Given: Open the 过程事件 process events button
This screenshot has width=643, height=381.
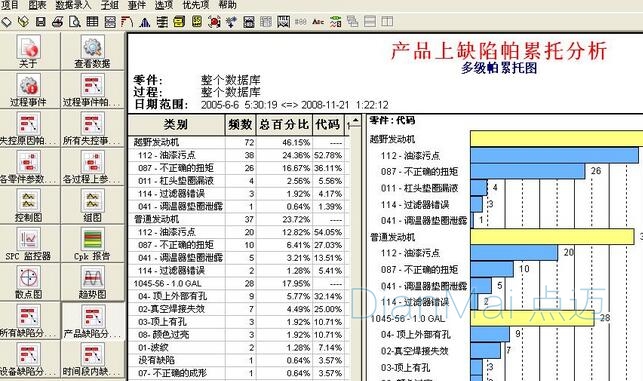Looking at the screenshot, I should tap(29, 89).
